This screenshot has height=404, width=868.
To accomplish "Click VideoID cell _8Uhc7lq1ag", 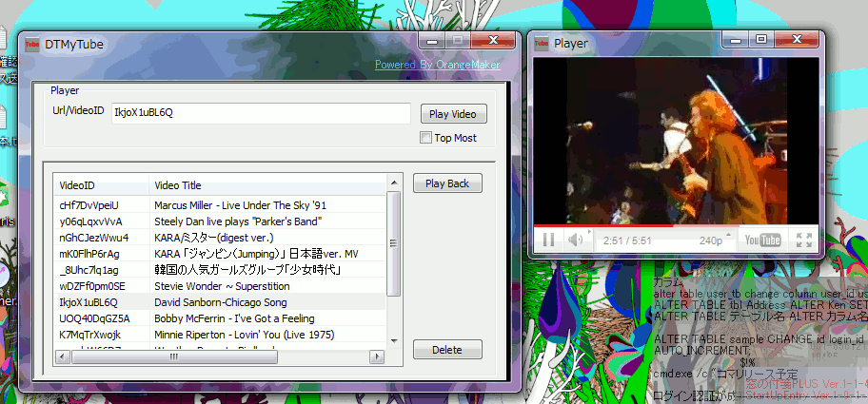I will tap(89, 270).
